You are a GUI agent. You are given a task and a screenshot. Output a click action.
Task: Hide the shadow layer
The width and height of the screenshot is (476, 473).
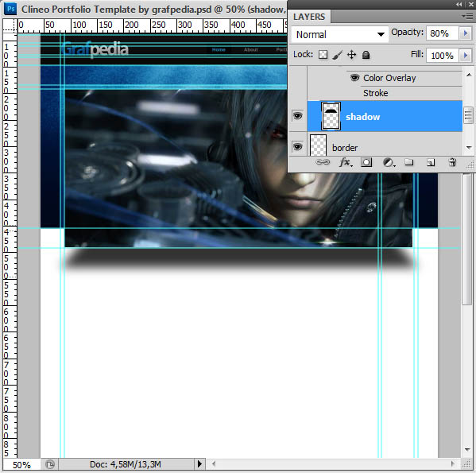point(297,116)
